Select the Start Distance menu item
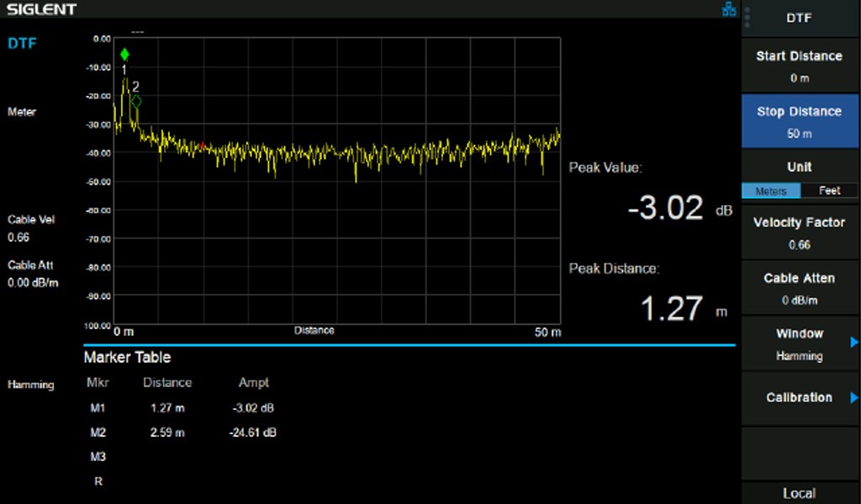 pyautogui.click(x=799, y=66)
